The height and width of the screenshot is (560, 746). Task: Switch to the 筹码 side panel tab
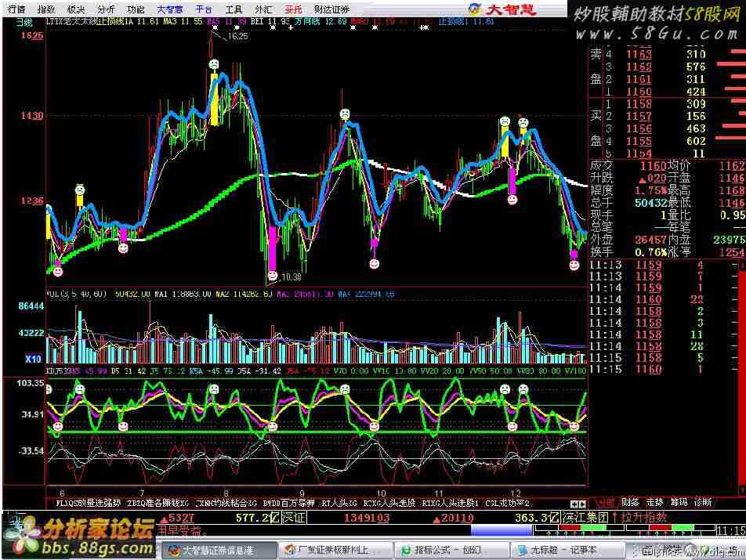click(x=679, y=502)
